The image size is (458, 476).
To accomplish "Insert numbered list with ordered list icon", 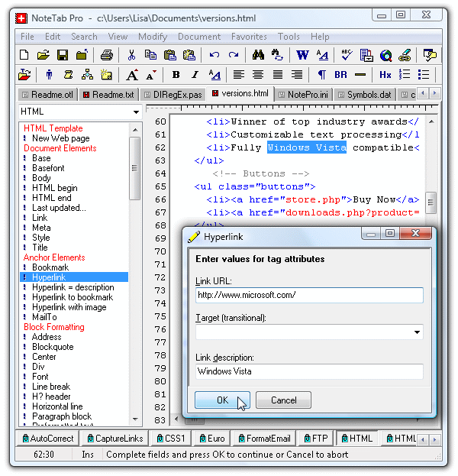I will (405, 75).
